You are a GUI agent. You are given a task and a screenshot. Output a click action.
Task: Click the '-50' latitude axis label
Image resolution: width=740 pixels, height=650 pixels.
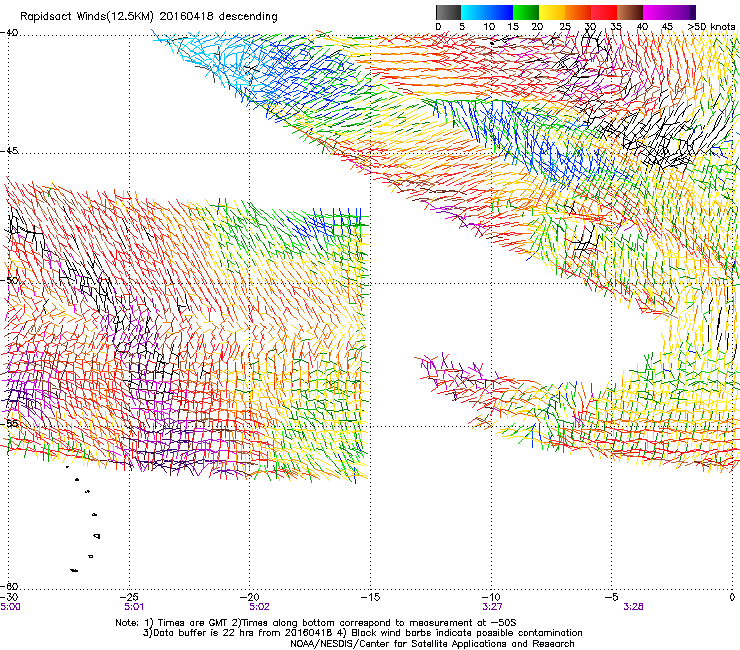point(9,280)
